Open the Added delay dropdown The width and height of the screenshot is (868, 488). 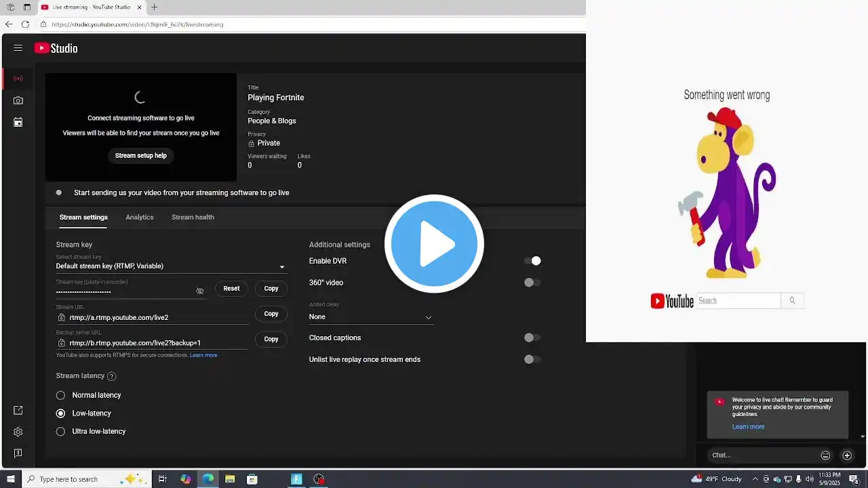click(x=371, y=317)
